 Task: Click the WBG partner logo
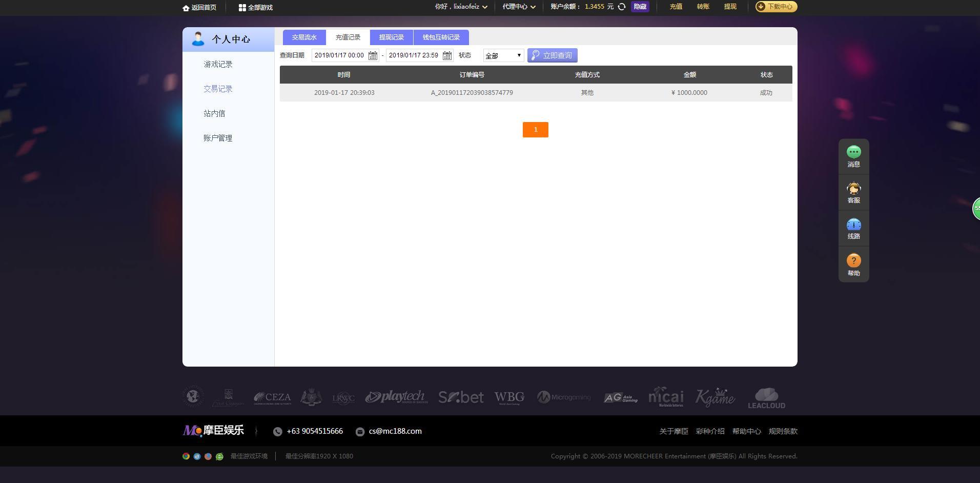(509, 398)
